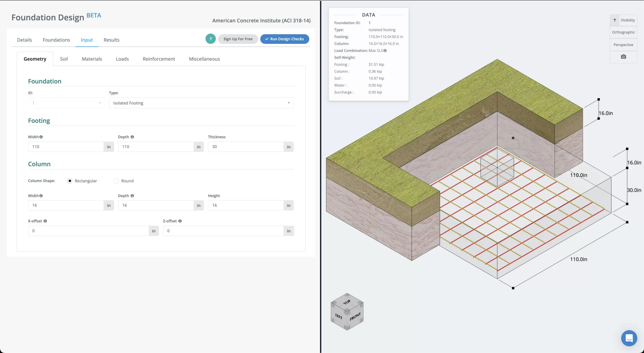Click the camera screenshot icon
The height and width of the screenshot is (353, 644).
623,57
